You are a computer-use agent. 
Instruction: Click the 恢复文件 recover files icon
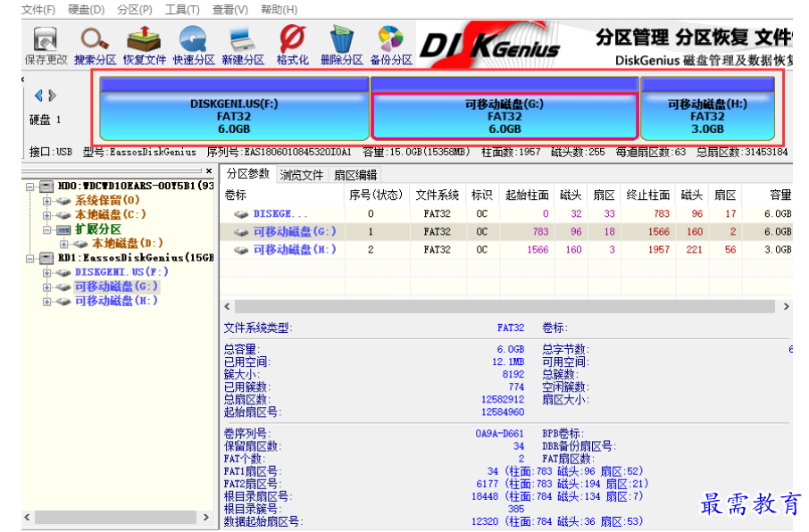pos(144,45)
